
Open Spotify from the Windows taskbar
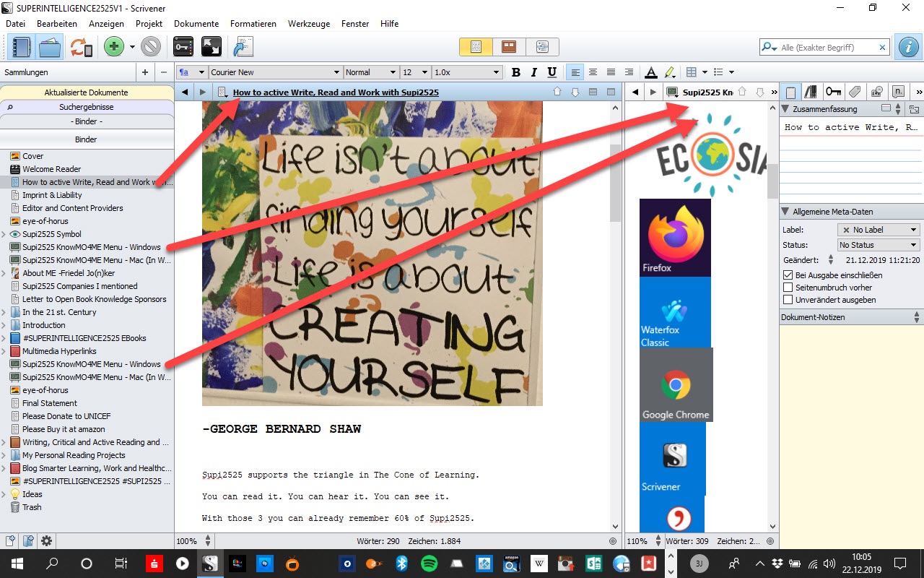(429, 564)
